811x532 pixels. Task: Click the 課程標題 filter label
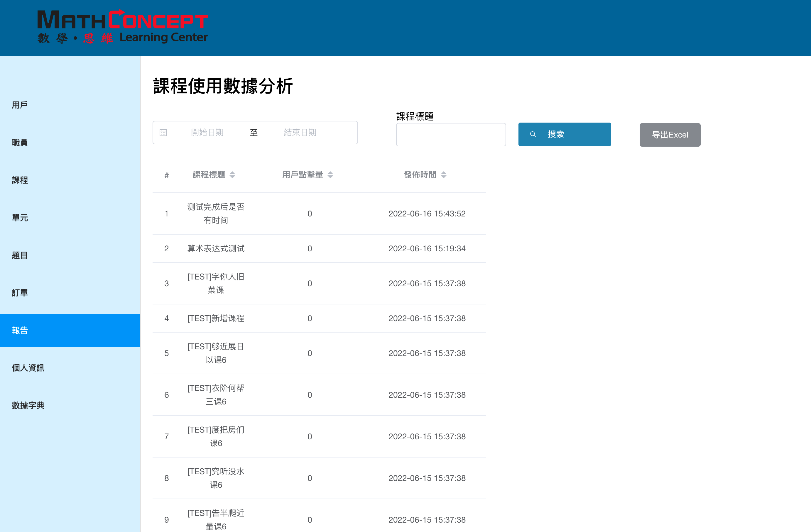point(415,116)
